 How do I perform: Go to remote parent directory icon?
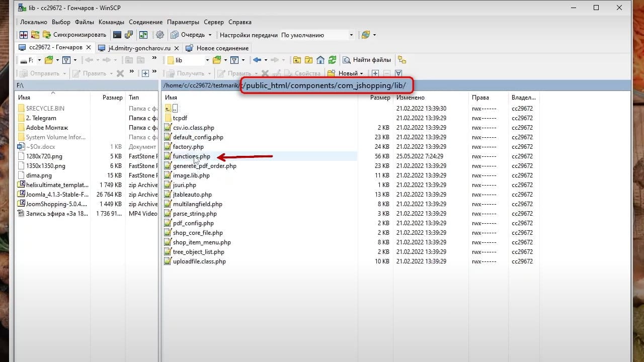click(297, 60)
